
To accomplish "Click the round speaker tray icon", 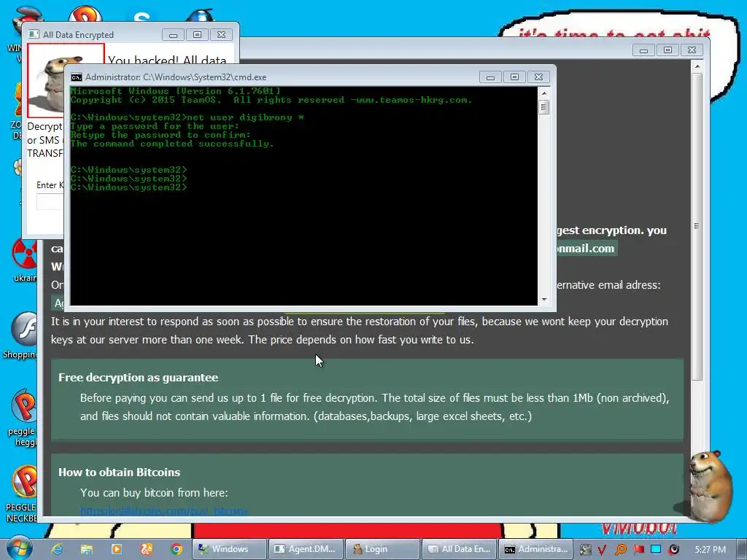I will coord(673,550).
